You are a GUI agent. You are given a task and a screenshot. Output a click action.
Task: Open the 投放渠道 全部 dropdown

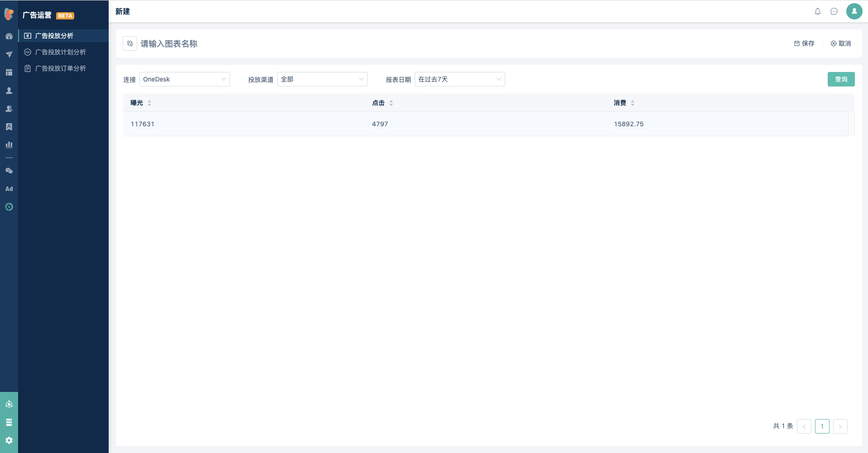tap(322, 79)
